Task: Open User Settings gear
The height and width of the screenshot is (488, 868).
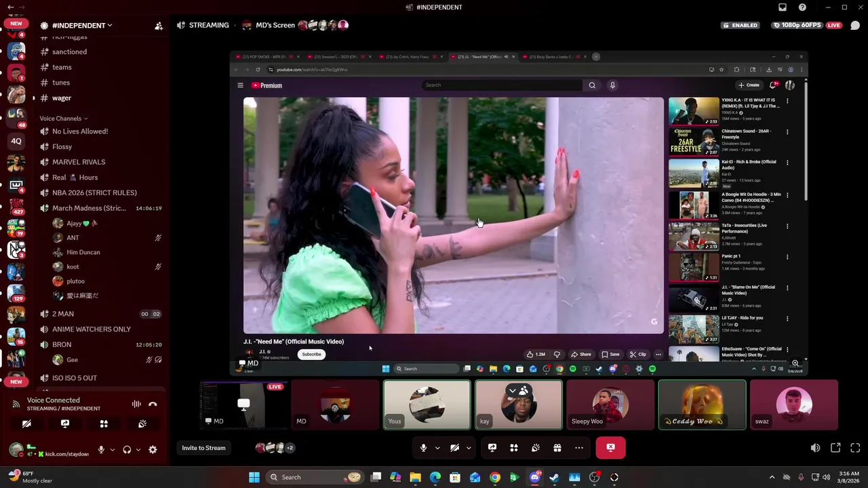Action: coord(153,449)
